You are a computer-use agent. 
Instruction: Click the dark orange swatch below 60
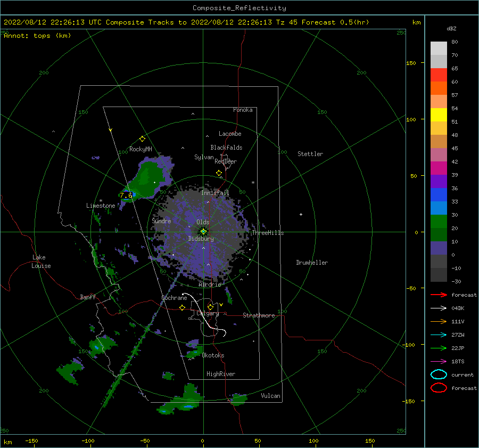coord(439,88)
